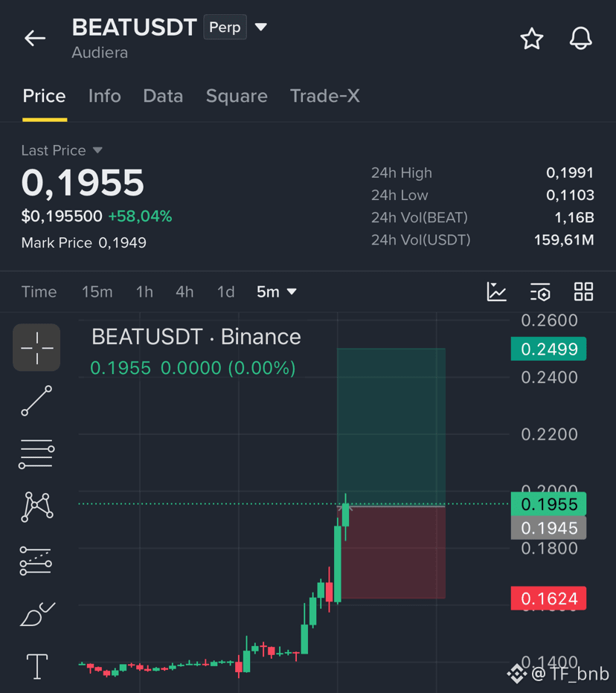Click the 0.1624 stop-loss price label
The height and width of the screenshot is (693, 616).
coord(548,599)
